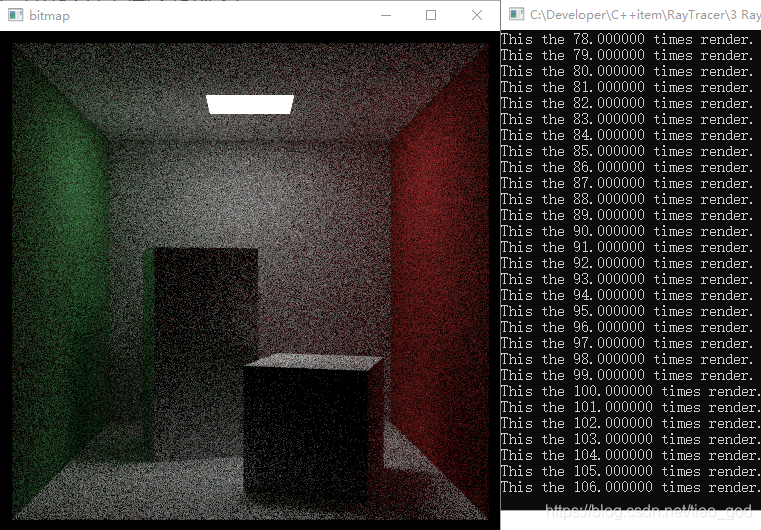Image resolution: width=761 pixels, height=530 pixels.
Task: Click the rendered Cornell box image
Action: [250, 282]
